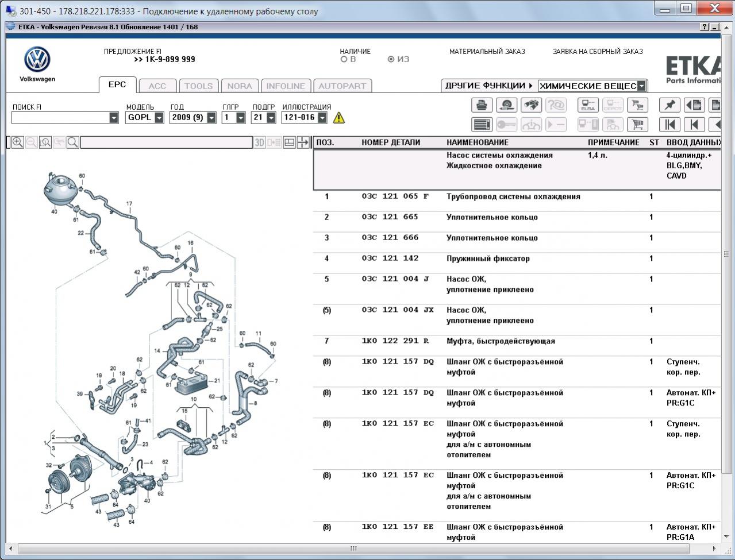Open the ПОДГР dropdown showing 21

click(271, 118)
